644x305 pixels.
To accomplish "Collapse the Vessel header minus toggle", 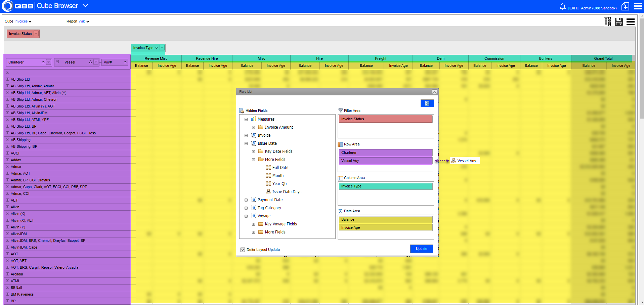I will coord(57,62).
